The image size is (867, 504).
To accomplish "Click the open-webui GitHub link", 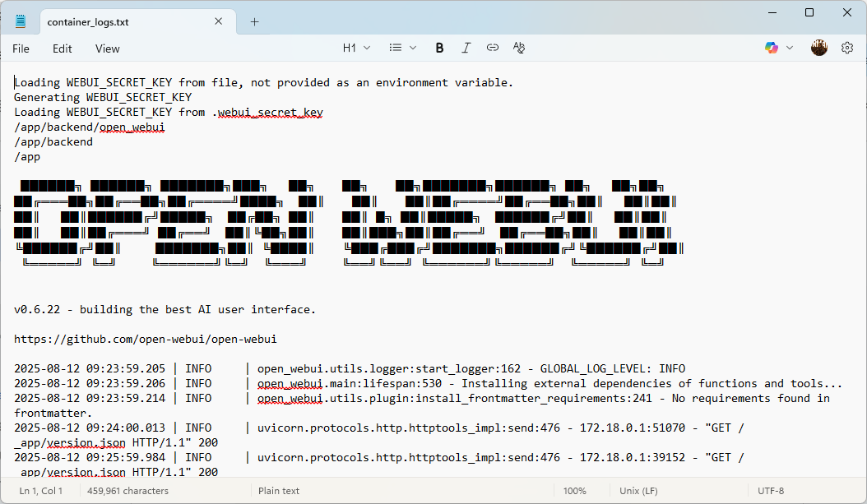I will click(145, 339).
